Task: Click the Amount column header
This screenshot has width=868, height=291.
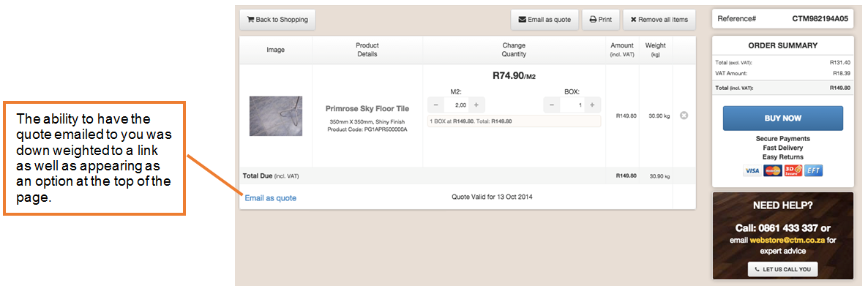Action: coord(622,49)
